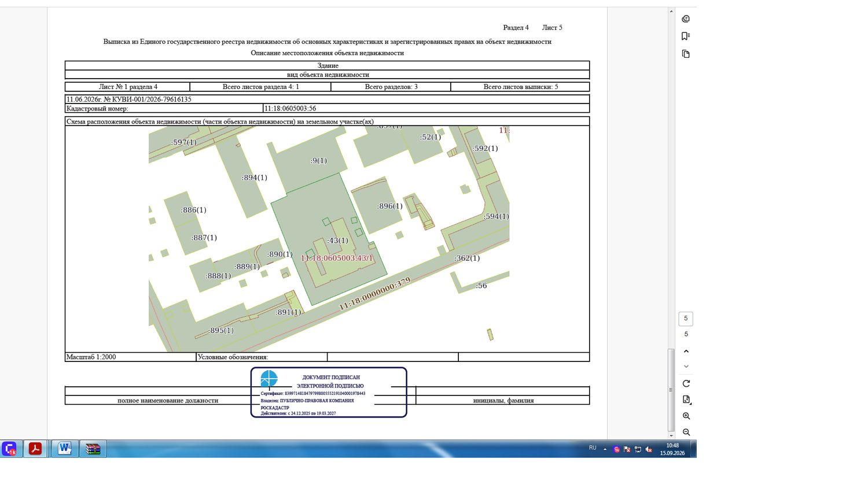This screenshot has width=868, height=488.
Task: Click the scrollbar down arrow
Action: pos(671,435)
